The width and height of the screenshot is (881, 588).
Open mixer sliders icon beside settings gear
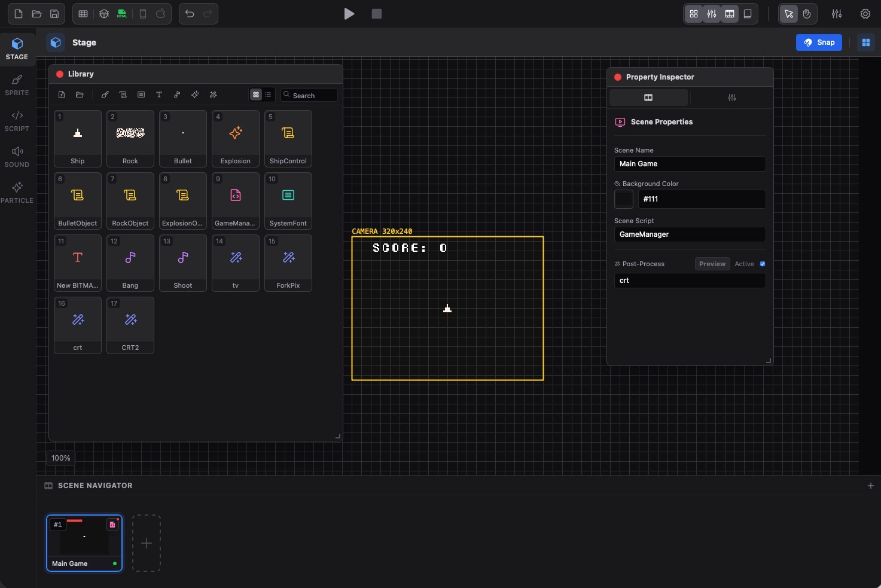pyautogui.click(x=837, y=14)
